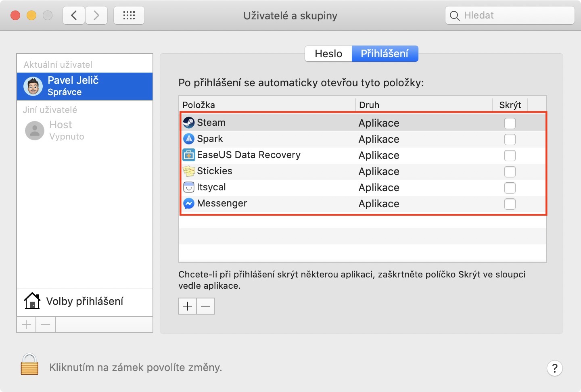The height and width of the screenshot is (392, 581).
Task: Select the Messenger app icon
Action: pyautogui.click(x=188, y=203)
